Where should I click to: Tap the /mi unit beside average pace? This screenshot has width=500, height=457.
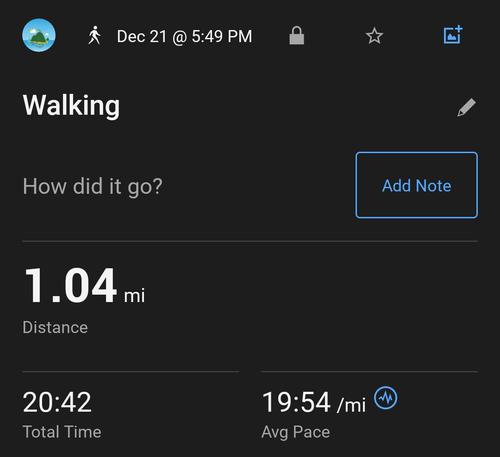point(351,405)
